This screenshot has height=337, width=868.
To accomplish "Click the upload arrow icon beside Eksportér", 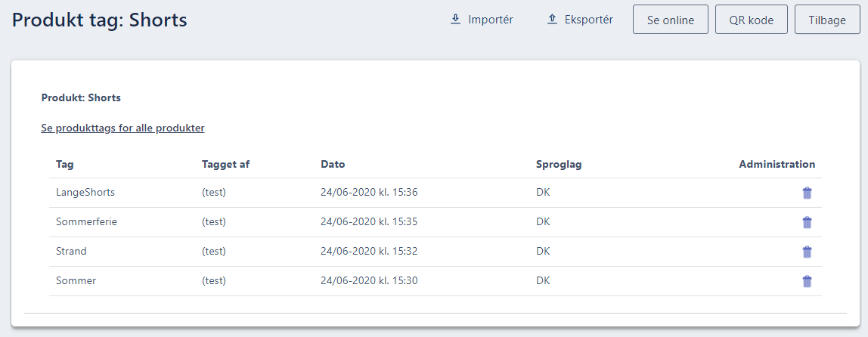I will coord(552,20).
